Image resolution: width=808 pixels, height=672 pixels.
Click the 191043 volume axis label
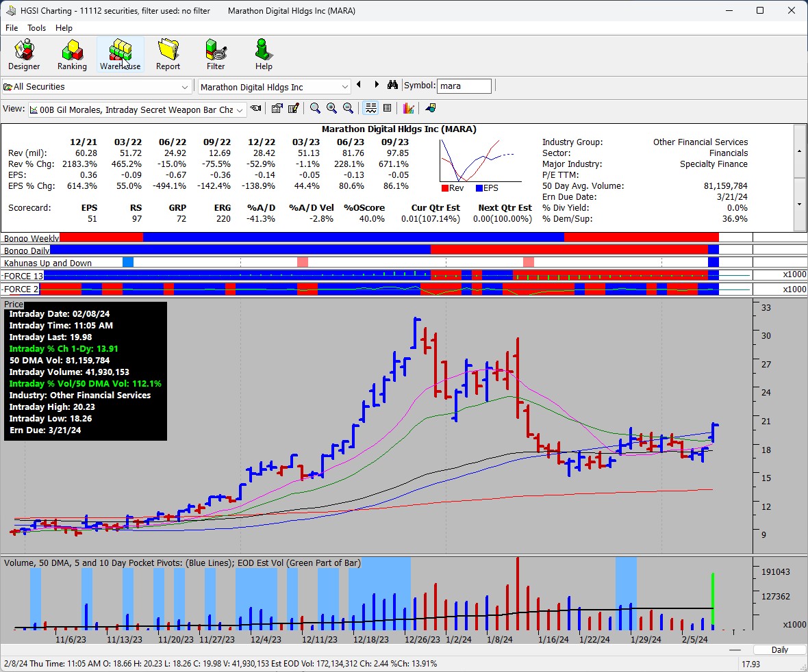click(x=776, y=571)
